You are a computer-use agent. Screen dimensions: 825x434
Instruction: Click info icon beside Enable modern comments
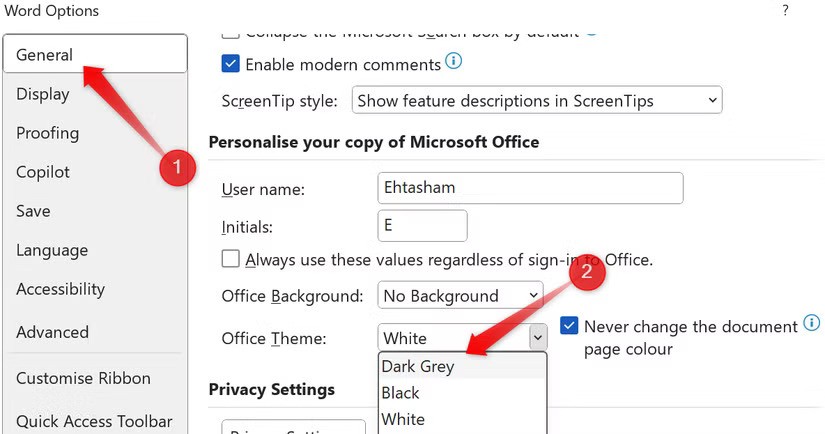point(454,64)
